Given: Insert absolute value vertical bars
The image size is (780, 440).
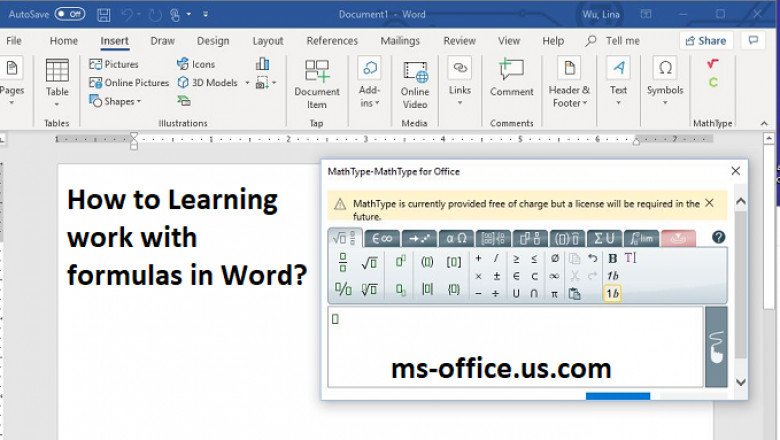Looking at the screenshot, I should 427,289.
